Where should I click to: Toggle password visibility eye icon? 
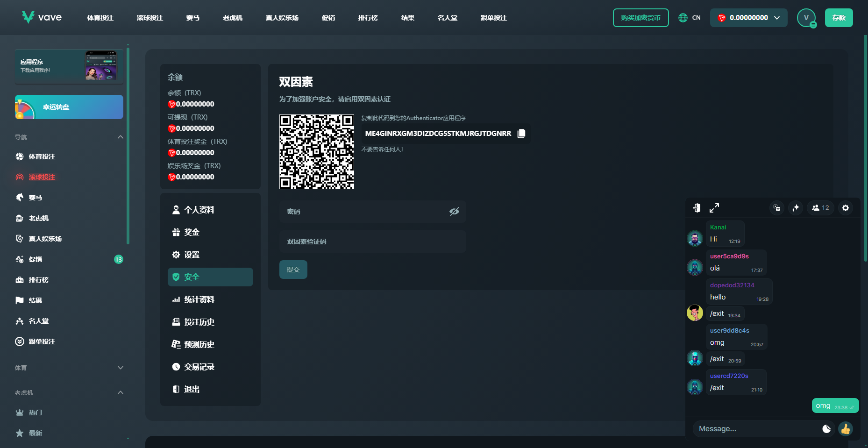click(454, 212)
